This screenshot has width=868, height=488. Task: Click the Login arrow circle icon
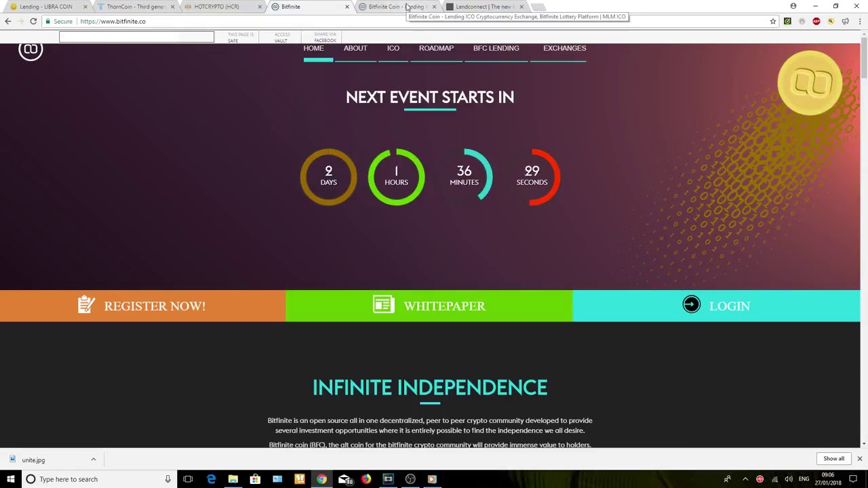(691, 305)
